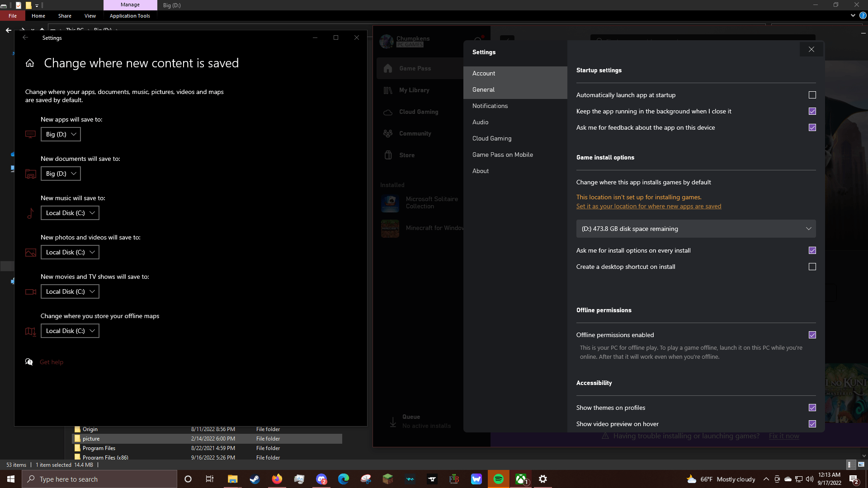Open Windows Settings home with the house icon
868x488 pixels.
(29, 63)
